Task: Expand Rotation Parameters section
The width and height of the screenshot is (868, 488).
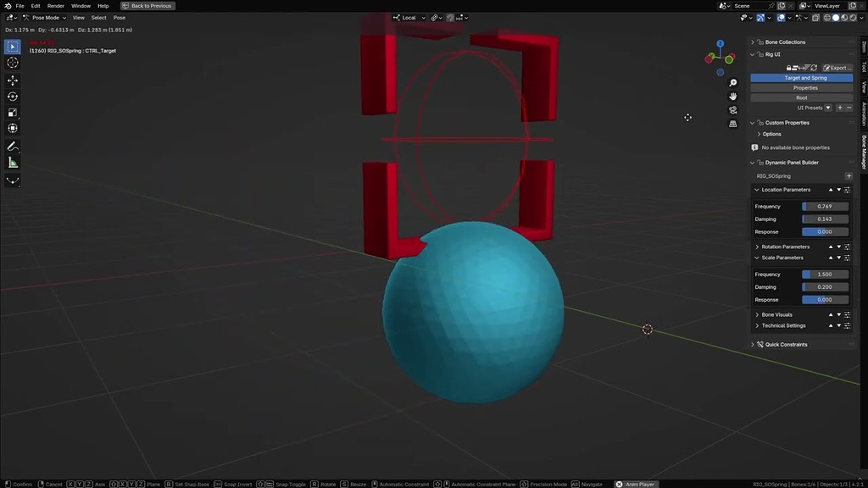Action: 757,247
